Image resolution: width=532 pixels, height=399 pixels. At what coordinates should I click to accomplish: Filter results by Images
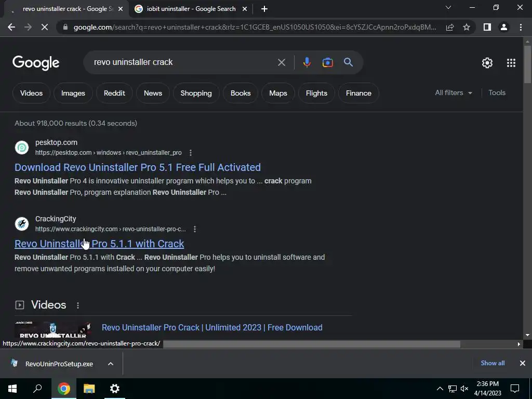point(73,93)
